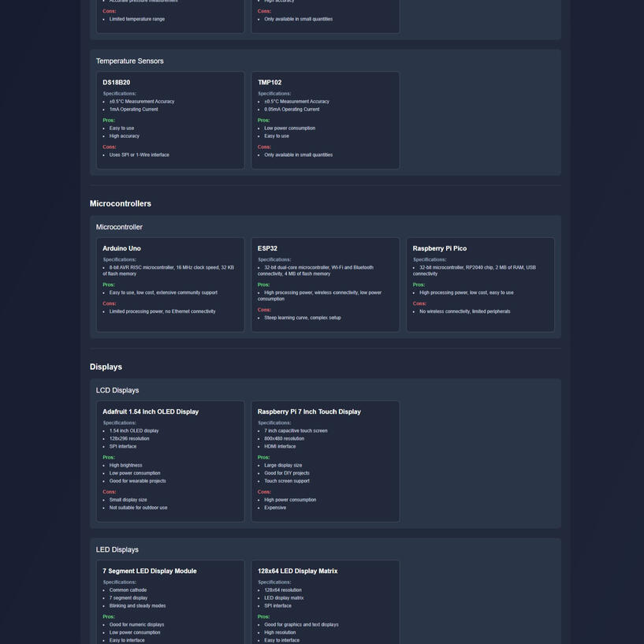Click 'Large display size' pro
The width and height of the screenshot is (644, 644).
(283, 465)
